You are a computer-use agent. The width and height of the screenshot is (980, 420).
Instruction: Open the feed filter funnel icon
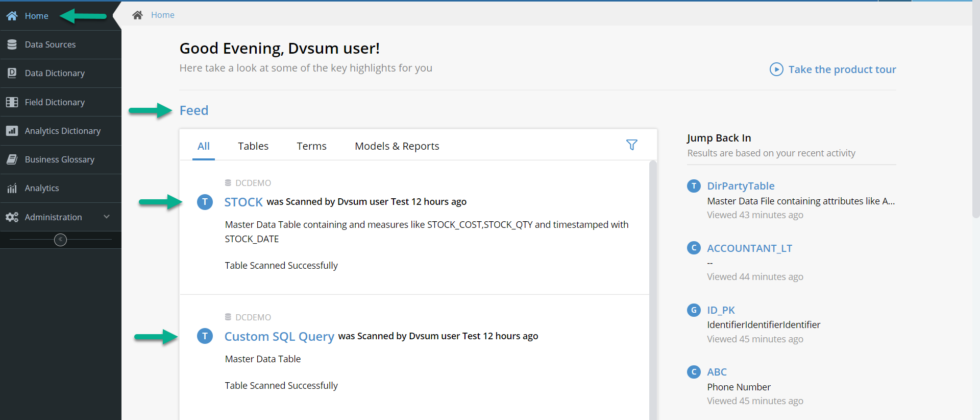point(632,145)
